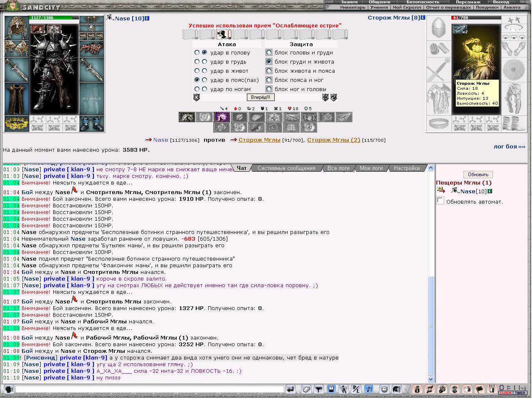Clear chat with the eraser icon
Screen dimensions: 532x399
click(x=306, y=389)
